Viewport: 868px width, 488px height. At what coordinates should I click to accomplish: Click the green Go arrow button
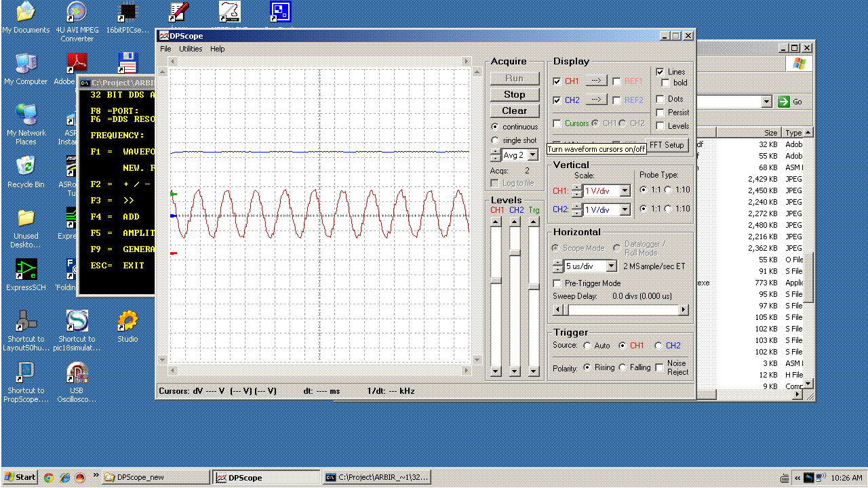(785, 102)
